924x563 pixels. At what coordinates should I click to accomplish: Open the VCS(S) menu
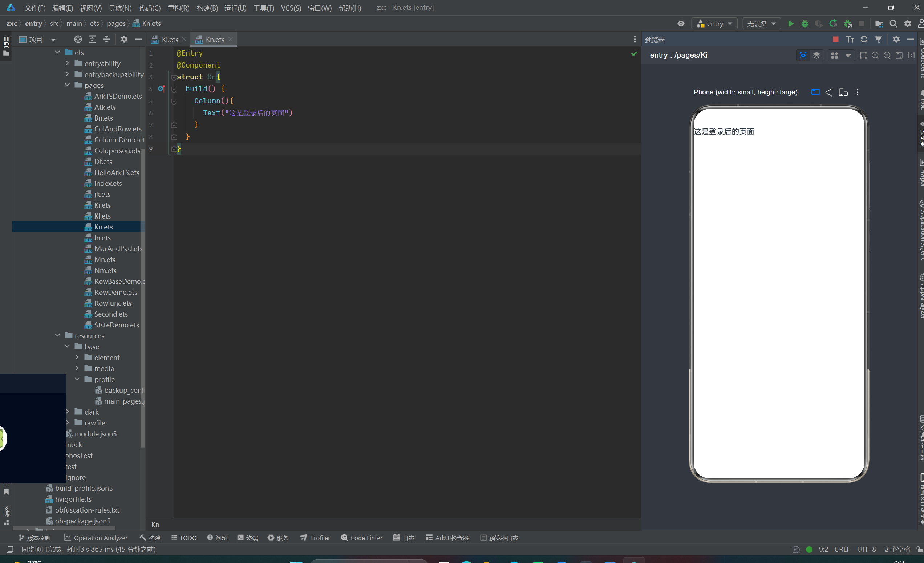tap(291, 8)
